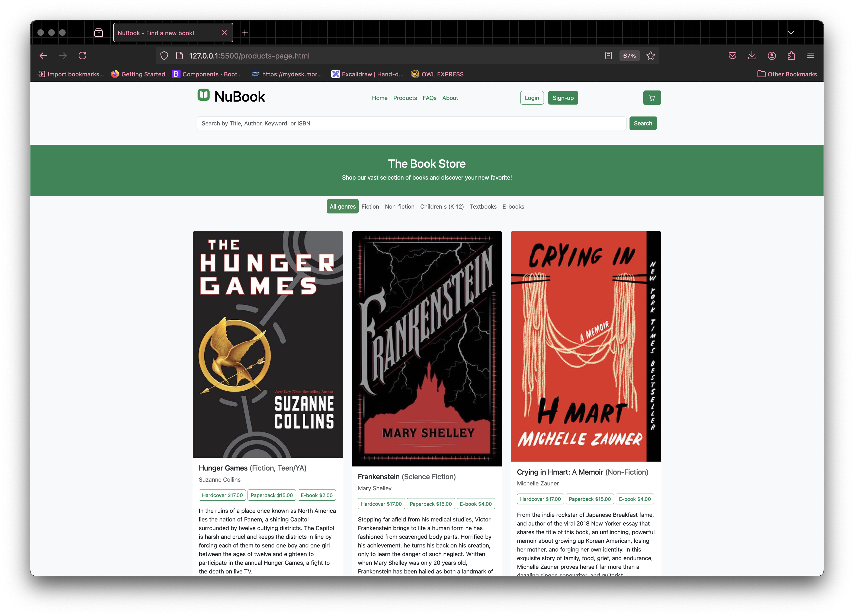Open the Other Bookmarks folder
Viewport: 854px width, 616px height.
pos(787,74)
